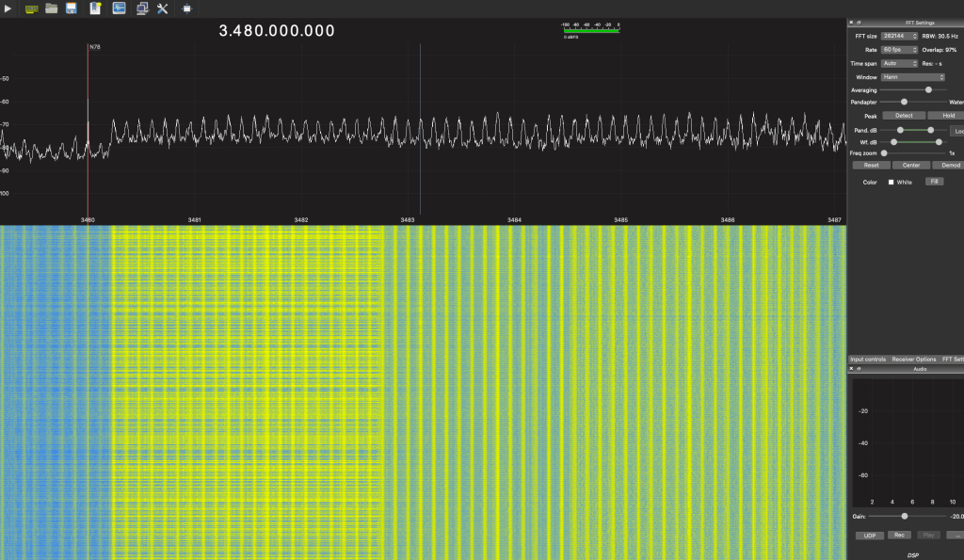This screenshot has height=560, width=964.
Task: Open the I/O device configuration icon
Action: coord(31,8)
